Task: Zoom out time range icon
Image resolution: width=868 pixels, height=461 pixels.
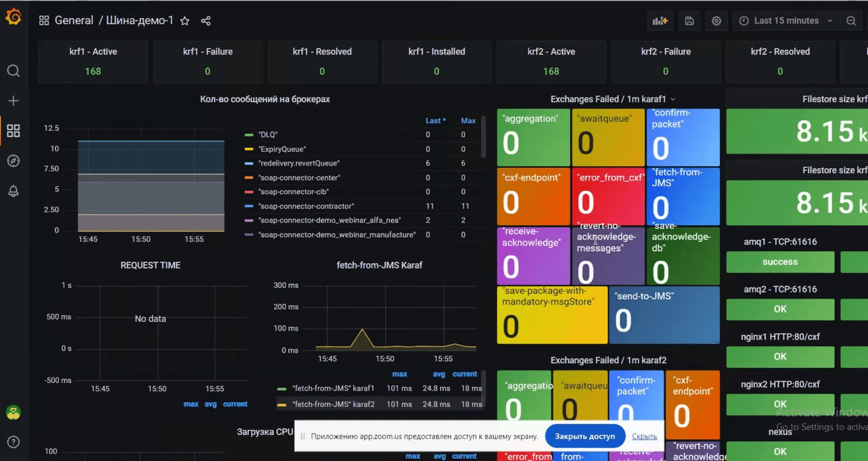Action: coord(851,21)
